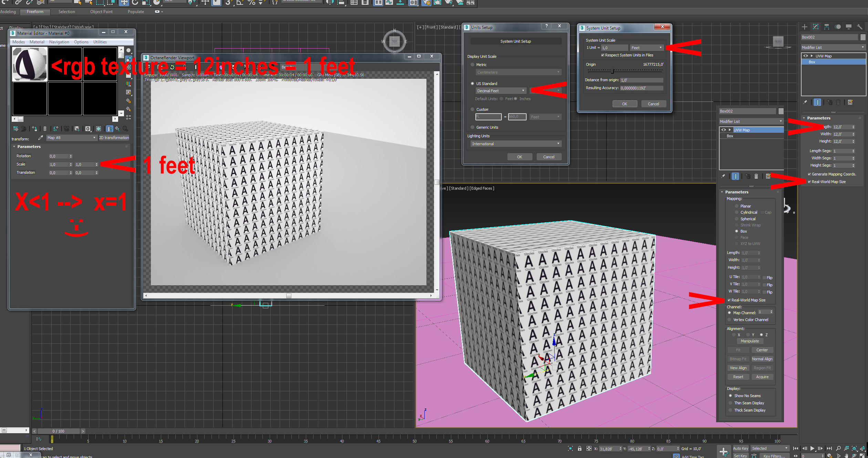The height and width of the screenshot is (458, 868).
Task: Open Decimal Feet units dropdown
Action: (501, 91)
